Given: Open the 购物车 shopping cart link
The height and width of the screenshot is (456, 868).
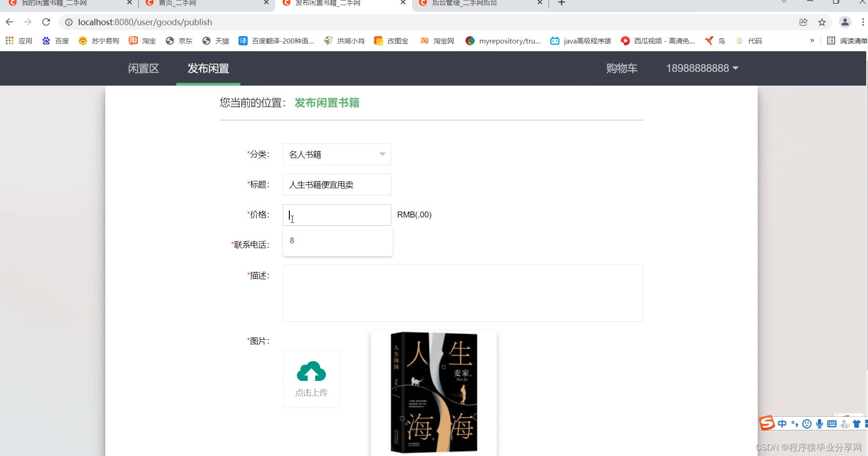Looking at the screenshot, I should pos(622,68).
